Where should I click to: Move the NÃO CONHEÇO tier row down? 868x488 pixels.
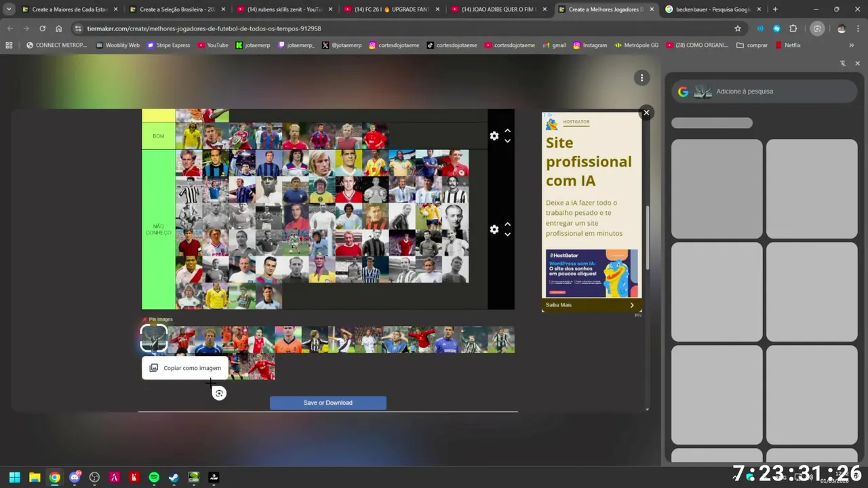coord(507,235)
